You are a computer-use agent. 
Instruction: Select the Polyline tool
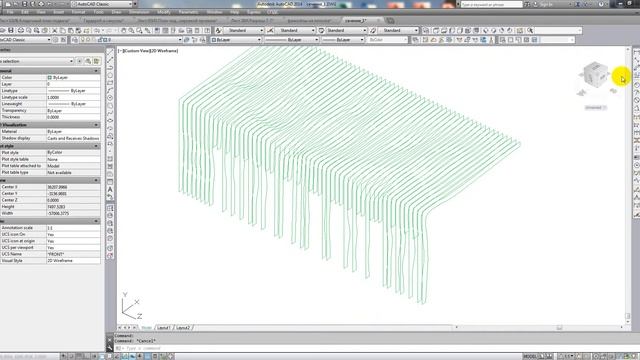coord(110,68)
